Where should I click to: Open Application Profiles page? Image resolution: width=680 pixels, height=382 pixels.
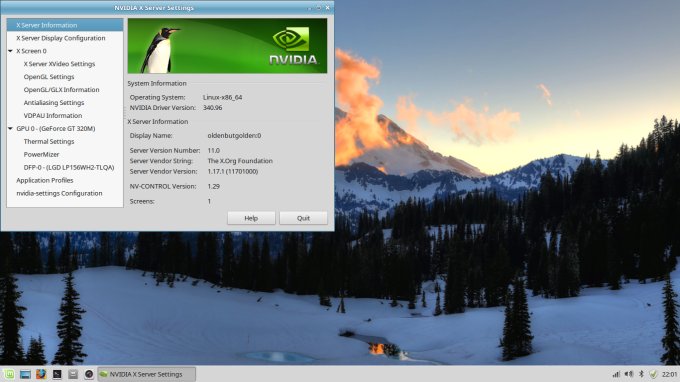pyautogui.click(x=45, y=180)
